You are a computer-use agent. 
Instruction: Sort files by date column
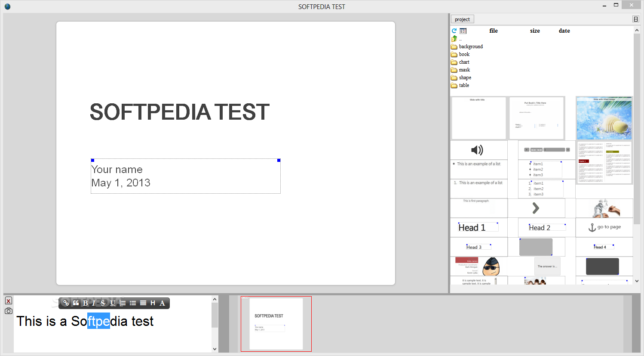pos(564,31)
